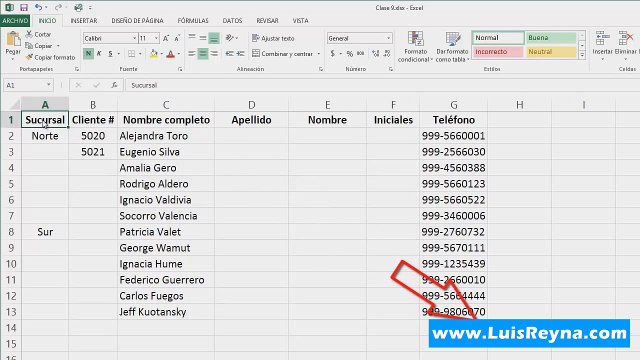Open the Calibri font name dropdown
This screenshot has width=640, height=360.
(x=134, y=38)
